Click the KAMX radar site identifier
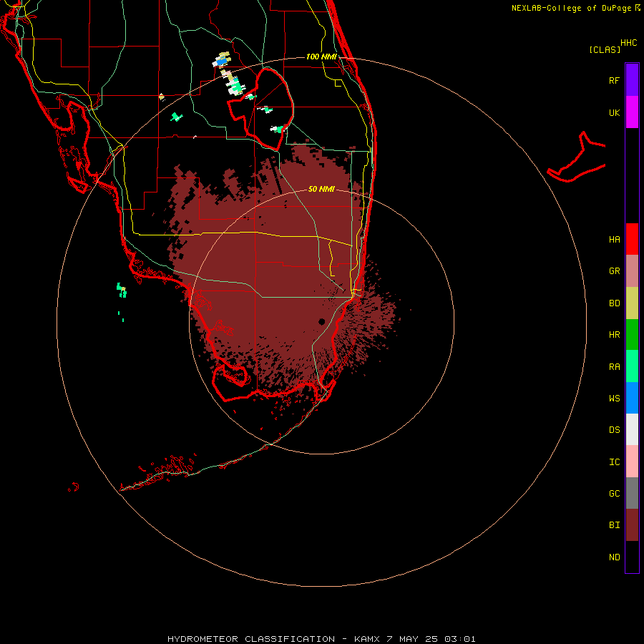This screenshot has width=644, height=644. click(368, 639)
